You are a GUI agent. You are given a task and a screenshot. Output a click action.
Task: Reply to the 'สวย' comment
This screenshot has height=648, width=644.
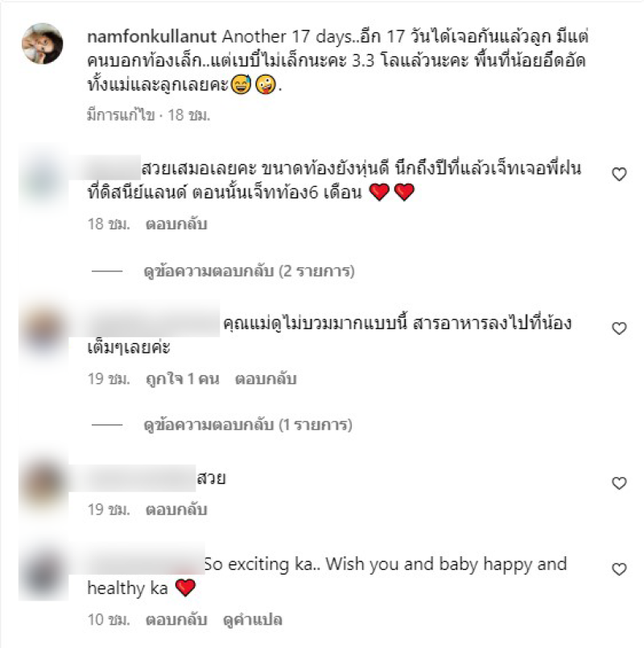click(x=176, y=510)
